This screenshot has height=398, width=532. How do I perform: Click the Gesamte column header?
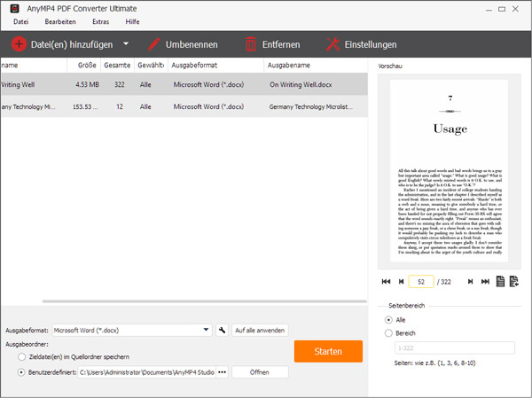(117, 65)
